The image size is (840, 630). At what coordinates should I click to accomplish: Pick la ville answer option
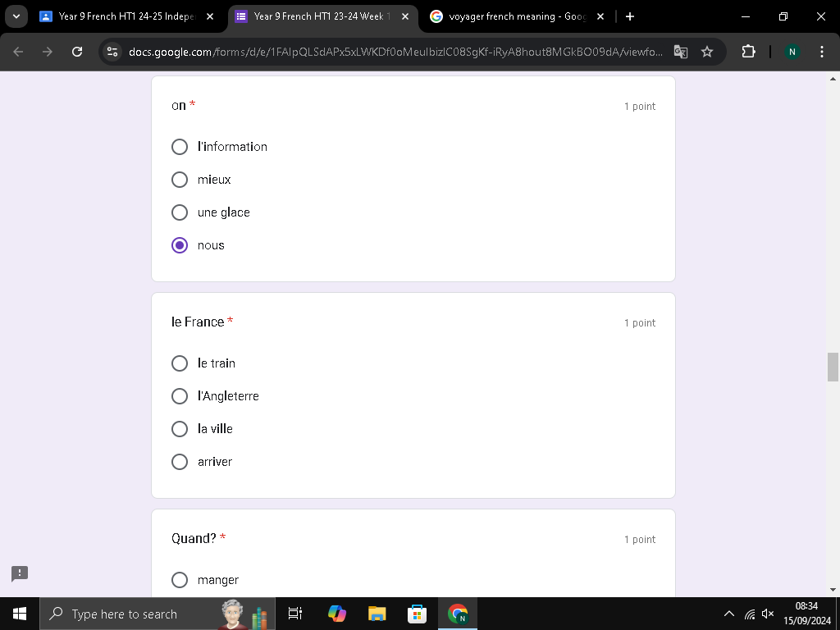[180, 428]
